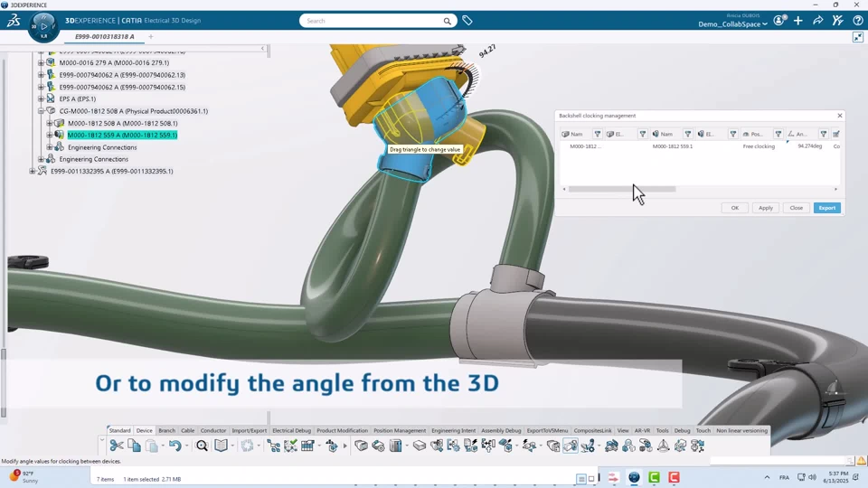Click the plus Add icon in top bar
The image size is (868, 488).
798,21
